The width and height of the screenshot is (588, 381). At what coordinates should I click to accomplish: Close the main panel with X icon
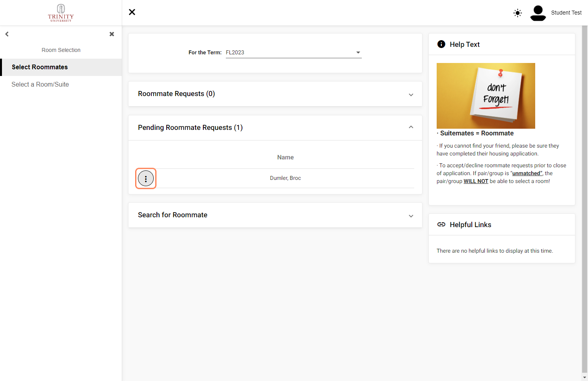[132, 12]
